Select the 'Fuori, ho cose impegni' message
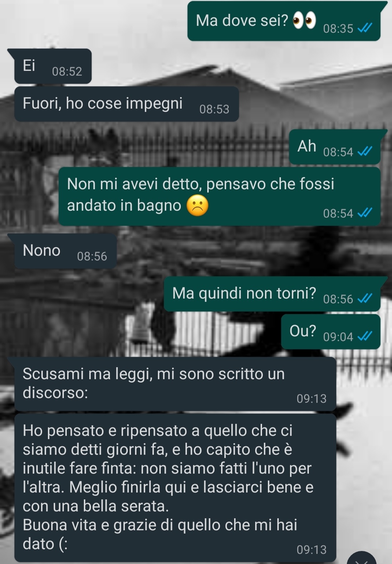 127,104
